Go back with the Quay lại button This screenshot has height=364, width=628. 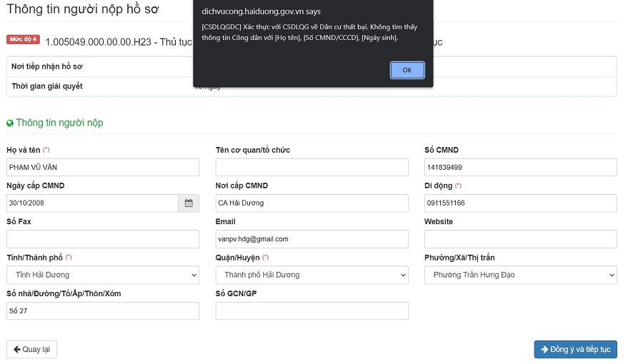[31, 349]
